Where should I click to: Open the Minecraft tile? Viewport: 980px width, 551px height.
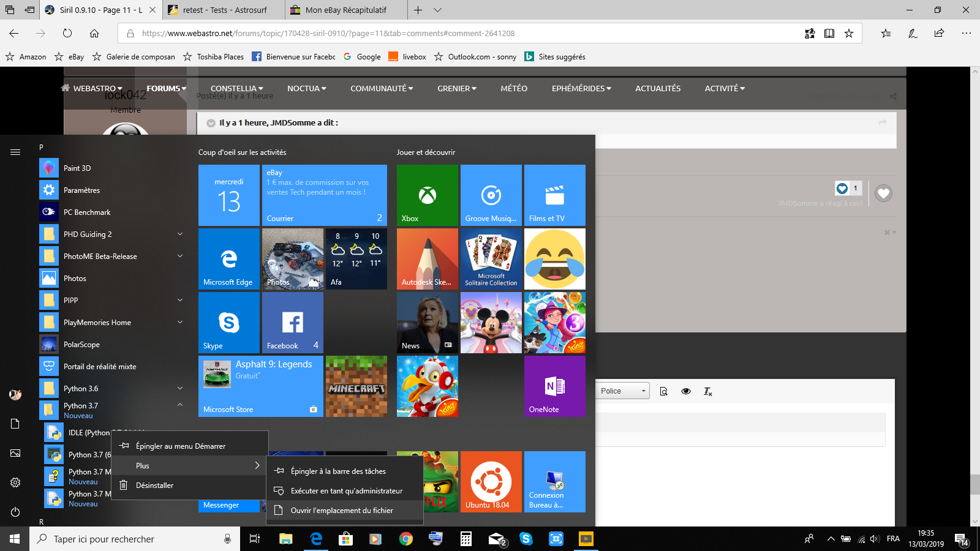356,386
